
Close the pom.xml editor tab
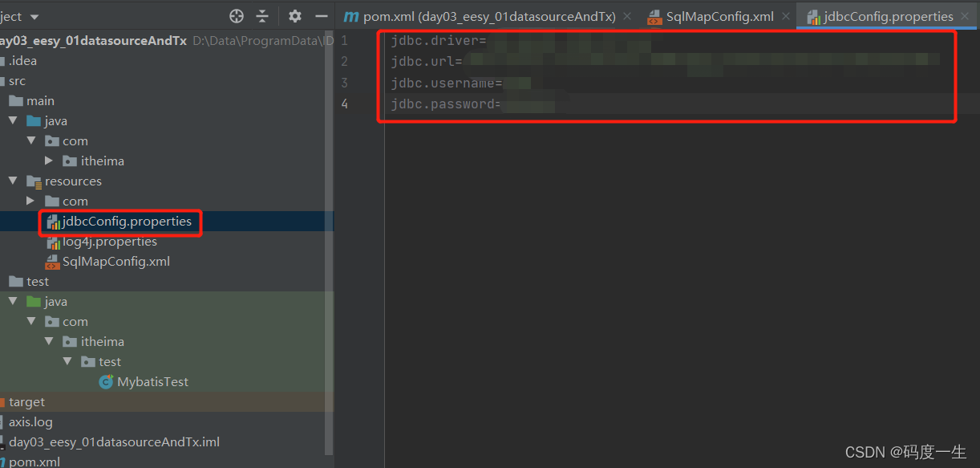[x=626, y=16]
